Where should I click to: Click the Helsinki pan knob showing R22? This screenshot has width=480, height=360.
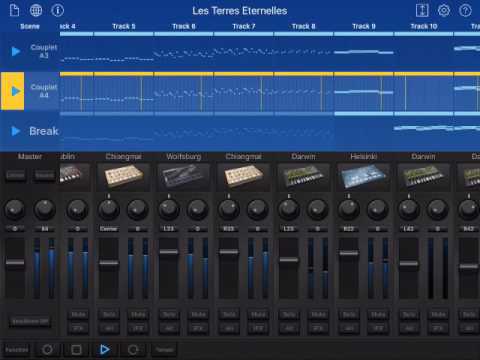349,210
